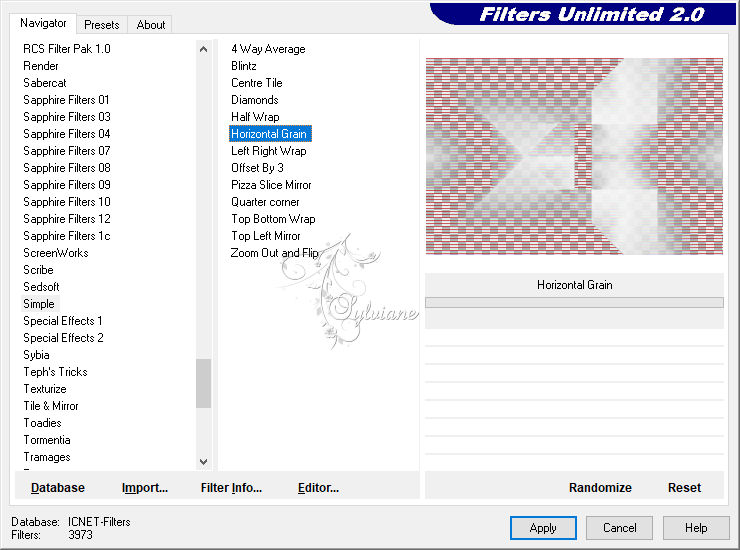Click the category list scroll down arrow
Screen dimensions: 740x550
[203, 462]
